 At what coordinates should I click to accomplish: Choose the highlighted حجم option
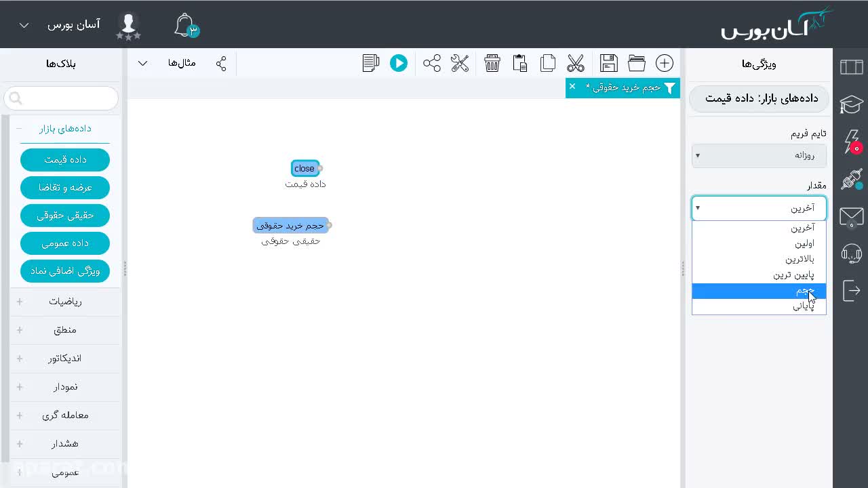pos(759,291)
